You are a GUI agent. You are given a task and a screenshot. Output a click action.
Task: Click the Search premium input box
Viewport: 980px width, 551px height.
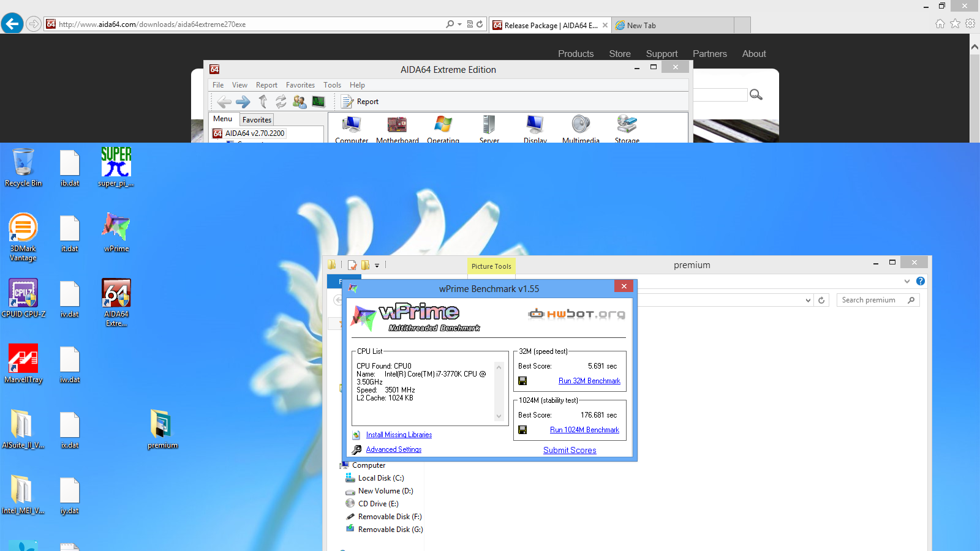click(878, 300)
